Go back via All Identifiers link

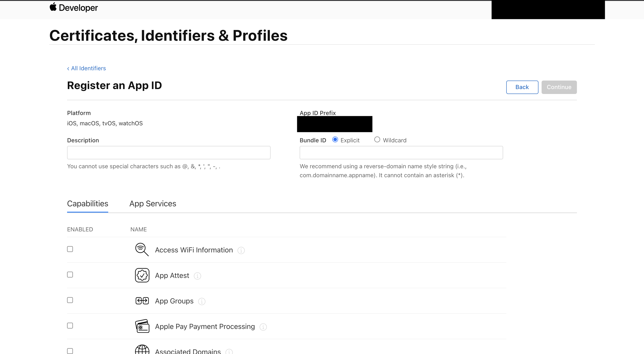coord(87,68)
